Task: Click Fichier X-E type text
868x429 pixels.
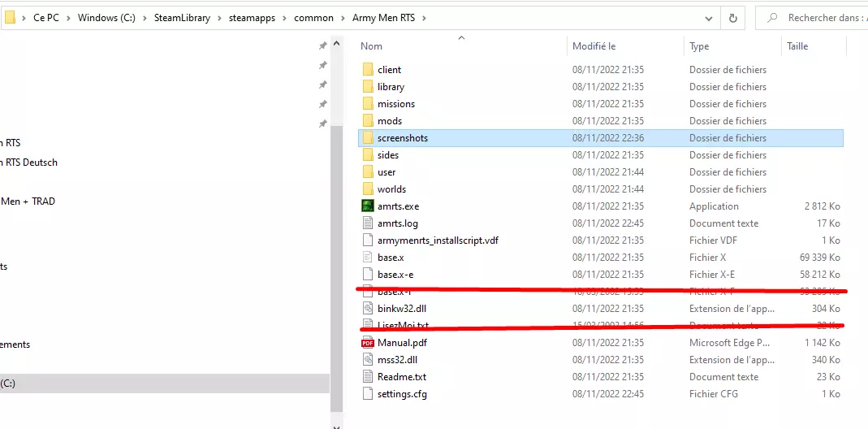Action: coord(714,275)
